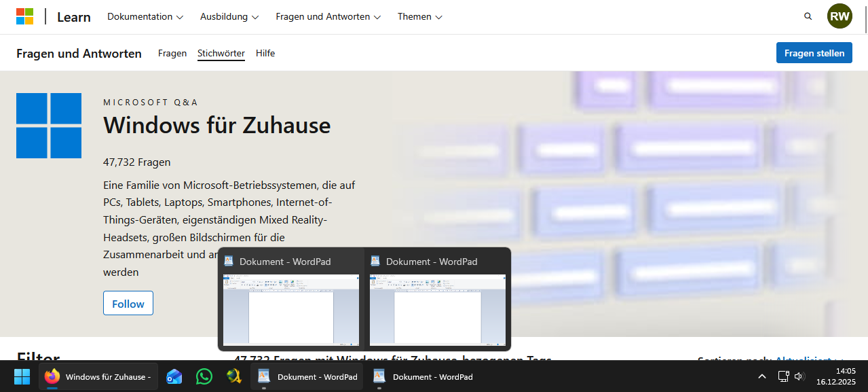Image resolution: width=868 pixels, height=392 pixels.
Task: Open WhatsApp from the taskbar
Action: [x=204, y=376]
